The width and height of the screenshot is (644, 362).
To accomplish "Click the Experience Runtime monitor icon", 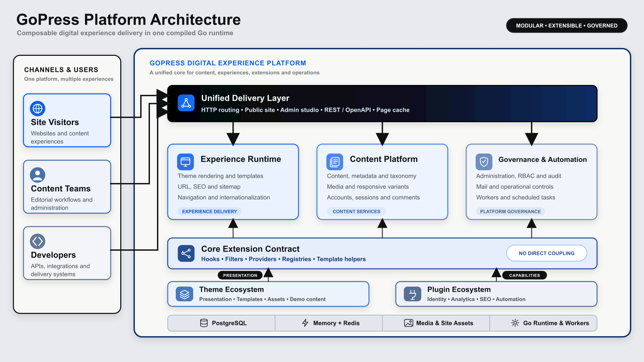I will pyautogui.click(x=185, y=162).
